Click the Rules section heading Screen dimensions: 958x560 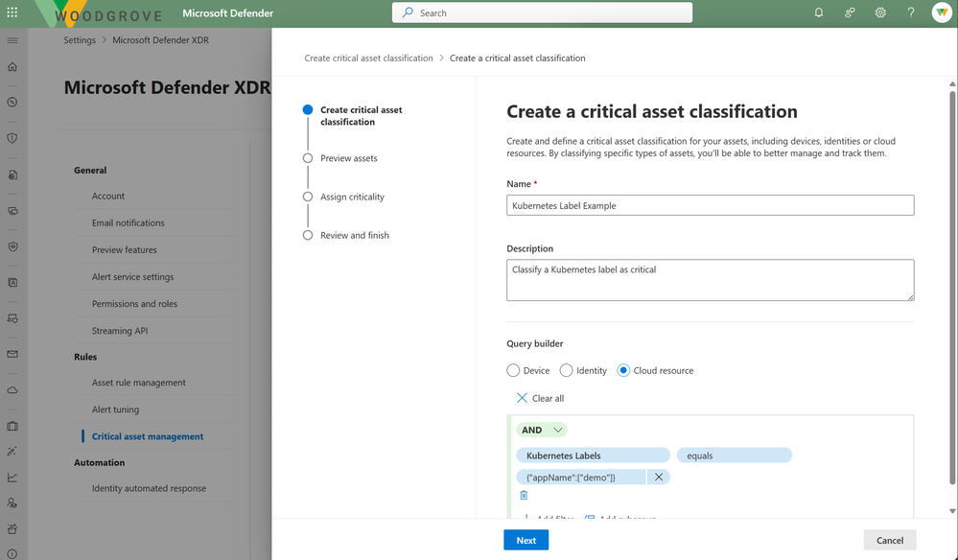point(85,357)
